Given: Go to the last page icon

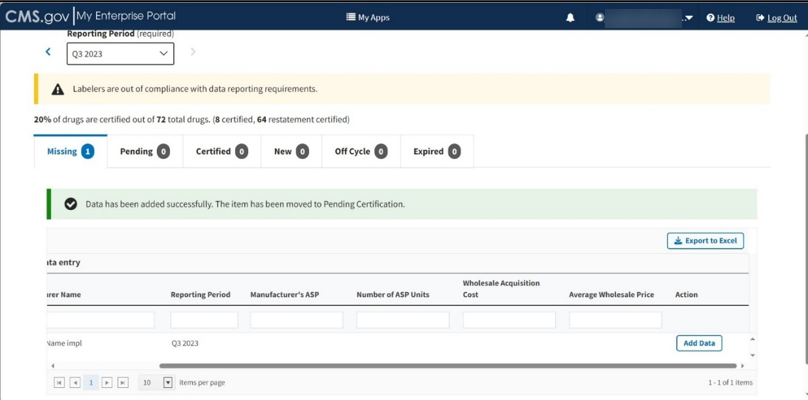Looking at the screenshot, I should pyautogui.click(x=123, y=383).
